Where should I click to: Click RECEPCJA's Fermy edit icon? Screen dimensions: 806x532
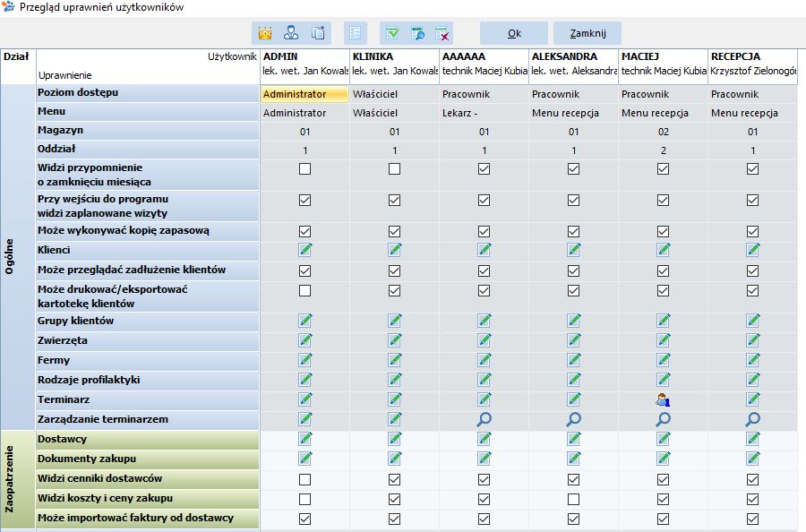(x=753, y=360)
